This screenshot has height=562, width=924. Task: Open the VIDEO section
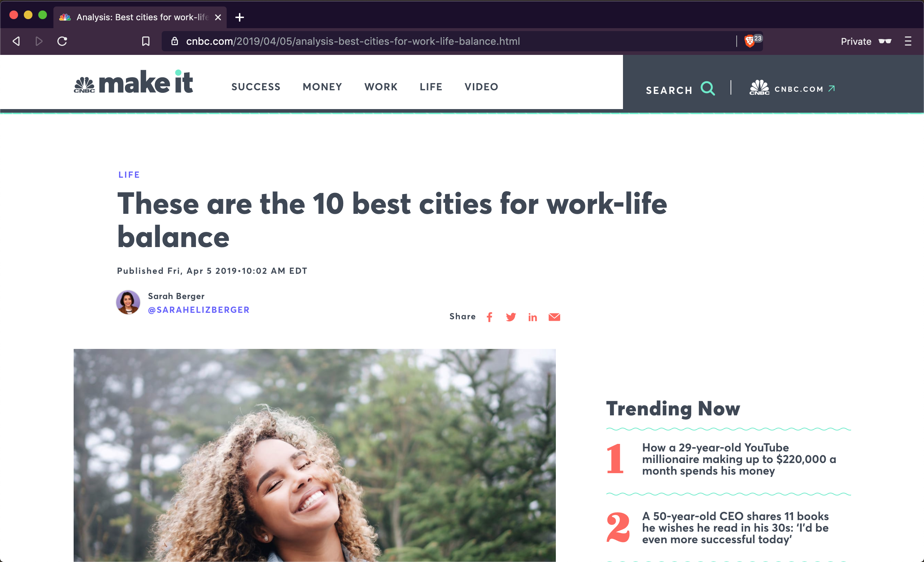pyautogui.click(x=481, y=87)
